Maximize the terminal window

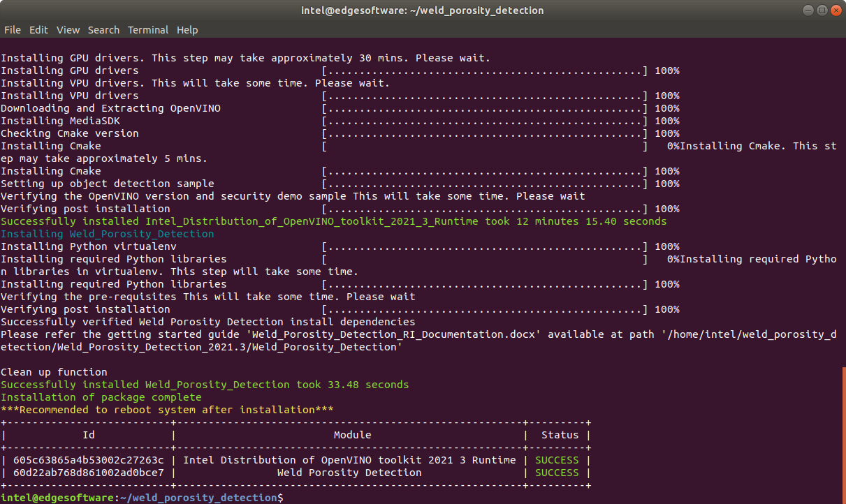point(821,10)
